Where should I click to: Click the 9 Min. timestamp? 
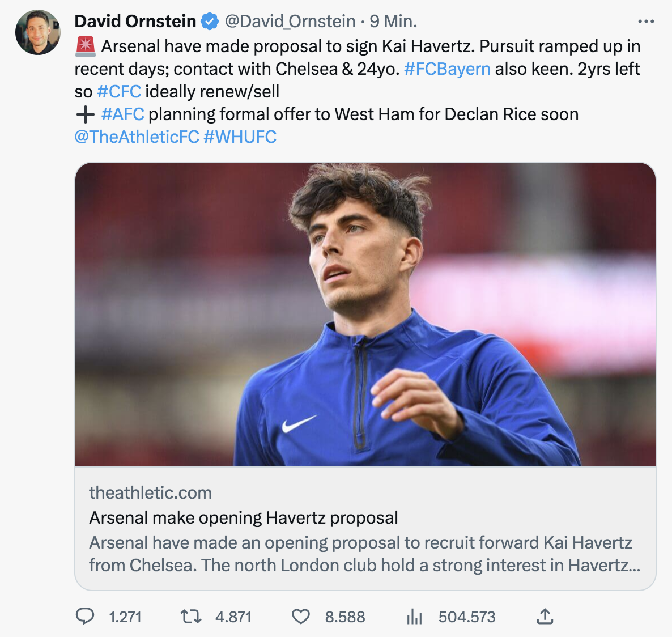coord(393,22)
